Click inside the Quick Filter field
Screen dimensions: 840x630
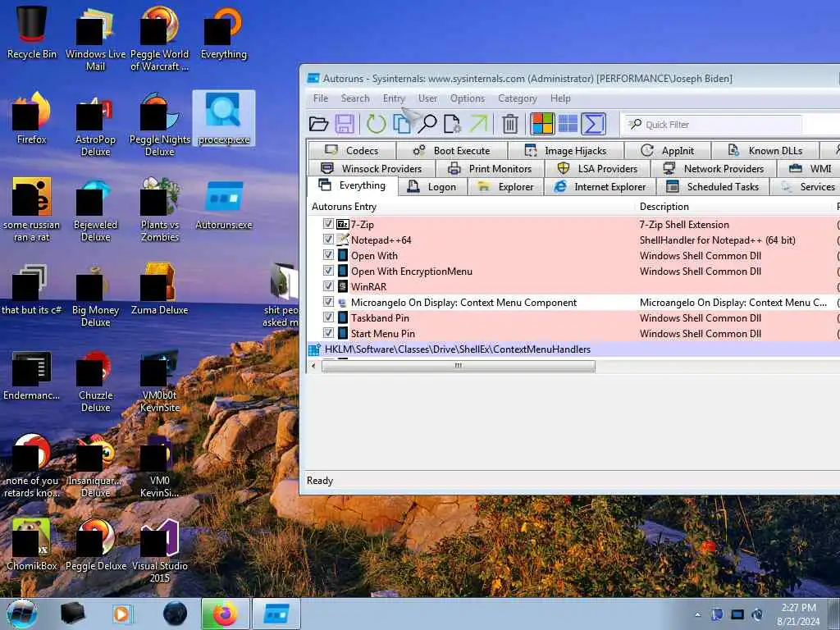point(713,125)
